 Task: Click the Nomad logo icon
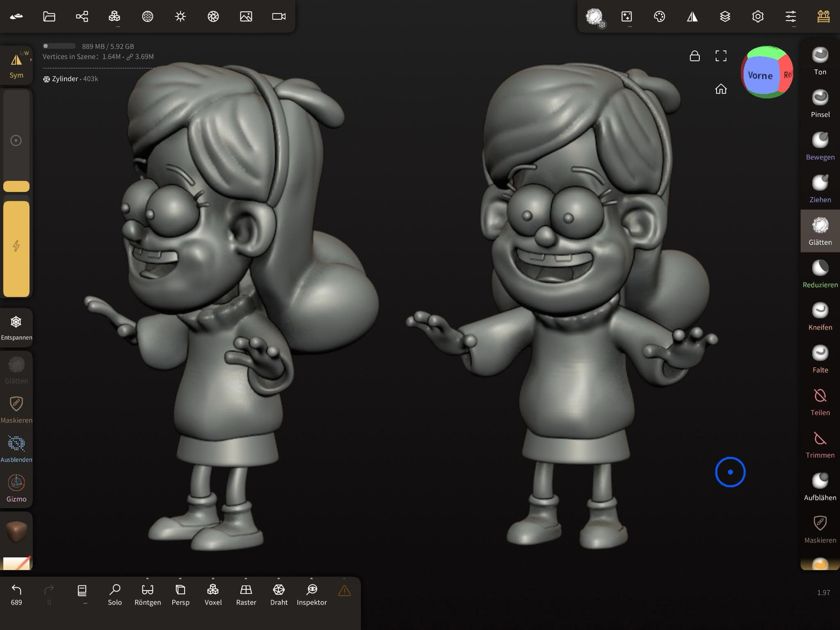[x=16, y=16]
